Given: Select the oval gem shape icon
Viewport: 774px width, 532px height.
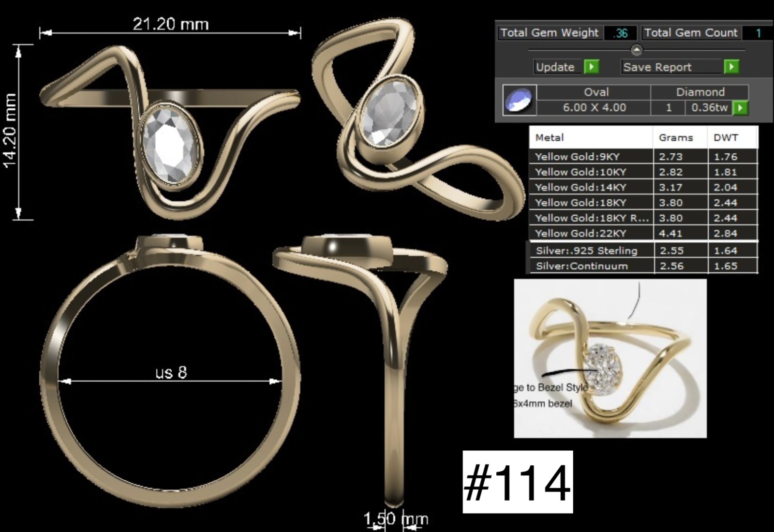Looking at the screenshot, I should pyautogui.click(x=519, y=100).
